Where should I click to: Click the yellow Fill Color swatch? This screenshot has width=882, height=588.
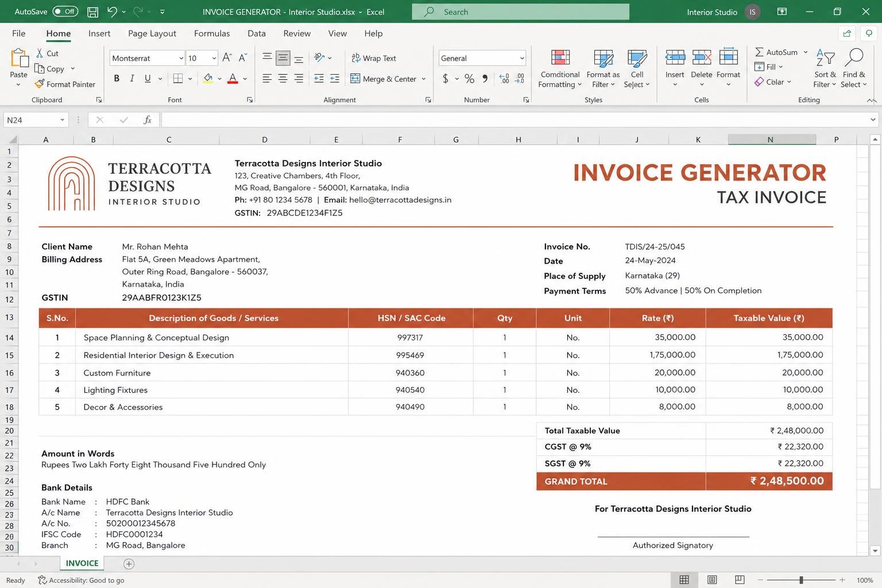[x=208, y=78]
